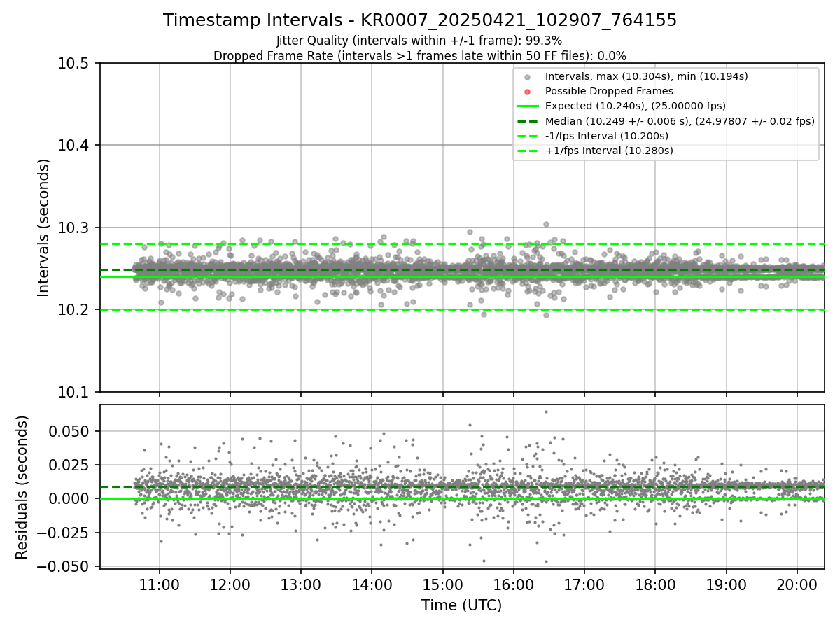Click the legend entry '-1/fps Interval (10.200s)'

coord(607,136)
